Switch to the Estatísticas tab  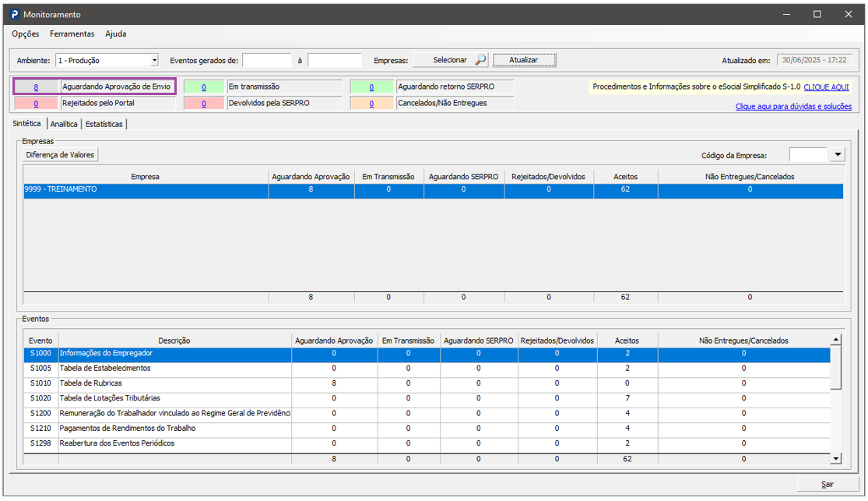pos(104,124)
